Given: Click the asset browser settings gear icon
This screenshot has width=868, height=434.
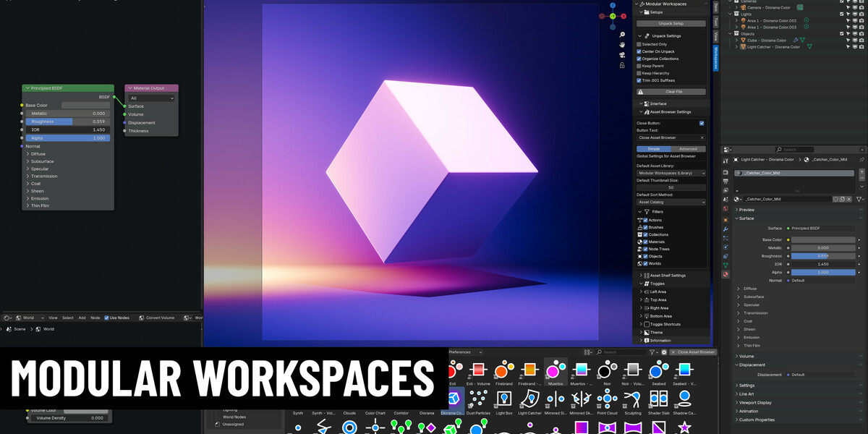Looking at the screenshot, I should [664, 352].
